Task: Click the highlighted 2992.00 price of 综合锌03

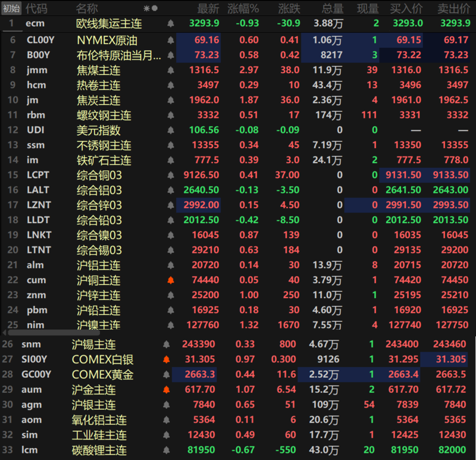Action: pyautogui.click(x=199, y=205)
